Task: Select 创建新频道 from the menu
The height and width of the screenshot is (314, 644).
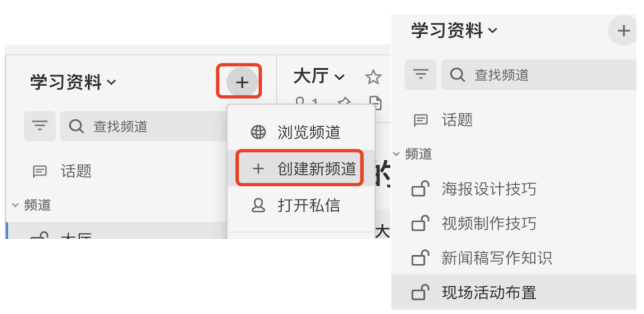Action: point(299,168)
